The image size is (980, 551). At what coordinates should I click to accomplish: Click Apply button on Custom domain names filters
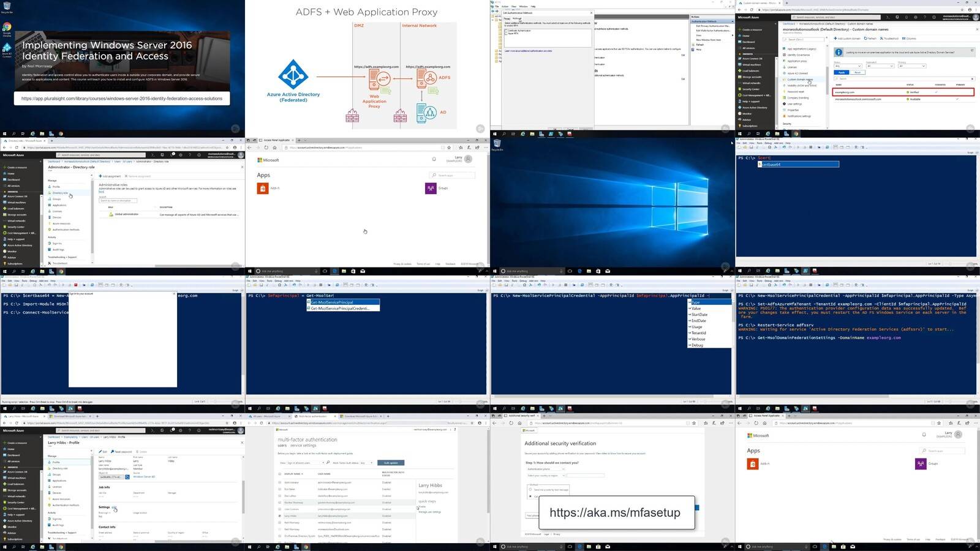(x=842, y=72)
